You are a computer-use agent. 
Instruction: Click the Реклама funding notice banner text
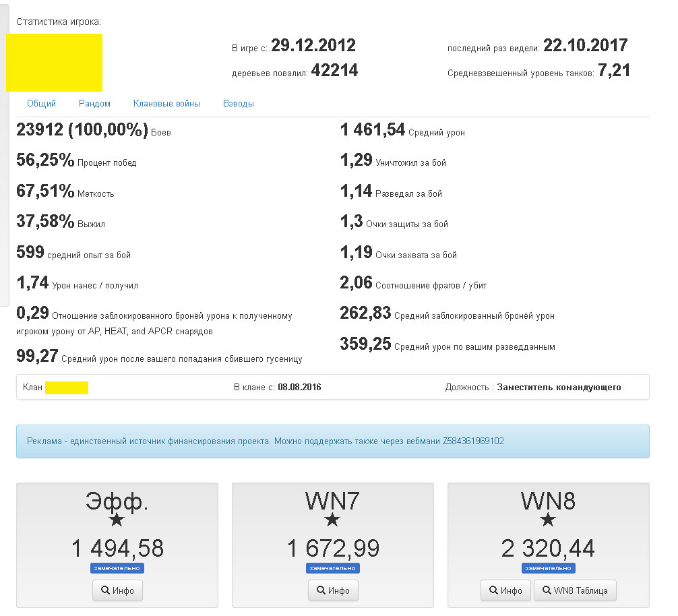tap(265, 441)
